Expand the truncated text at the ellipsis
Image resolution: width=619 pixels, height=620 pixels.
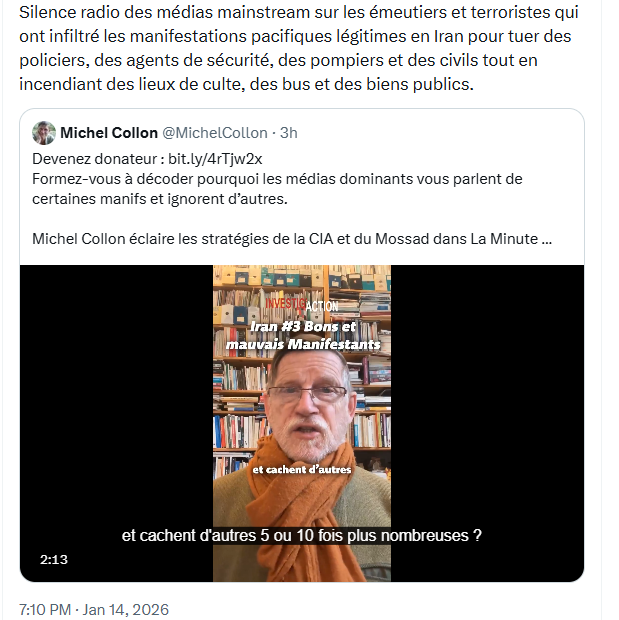[546, 239]
